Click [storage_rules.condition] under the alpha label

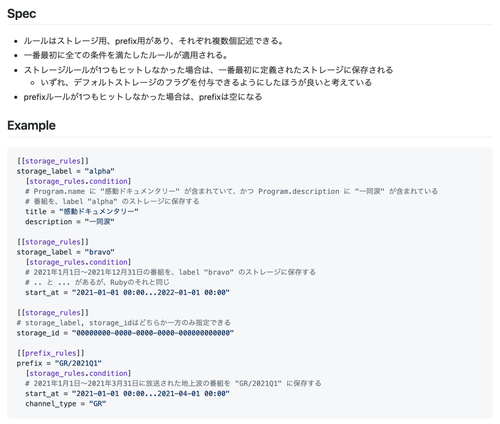click(78, 181)
